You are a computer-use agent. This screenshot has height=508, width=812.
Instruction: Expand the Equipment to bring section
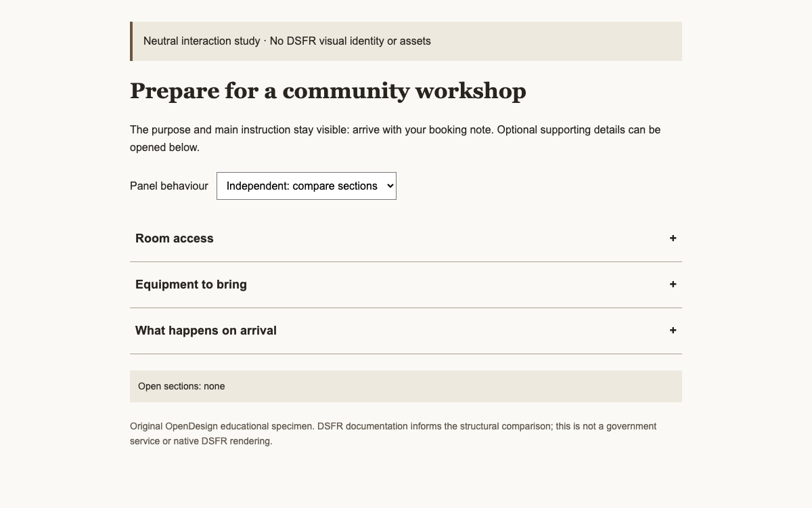coord(406,284)
